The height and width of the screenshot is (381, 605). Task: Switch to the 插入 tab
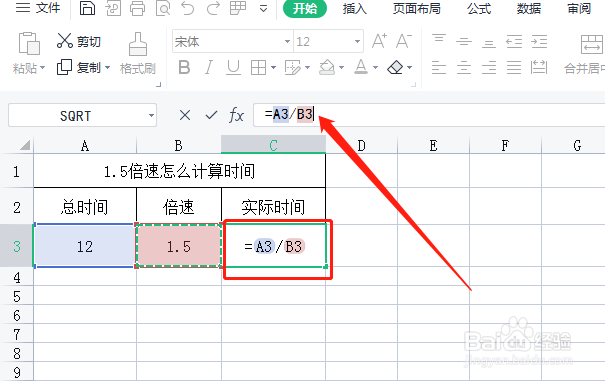tap(355, 8)
